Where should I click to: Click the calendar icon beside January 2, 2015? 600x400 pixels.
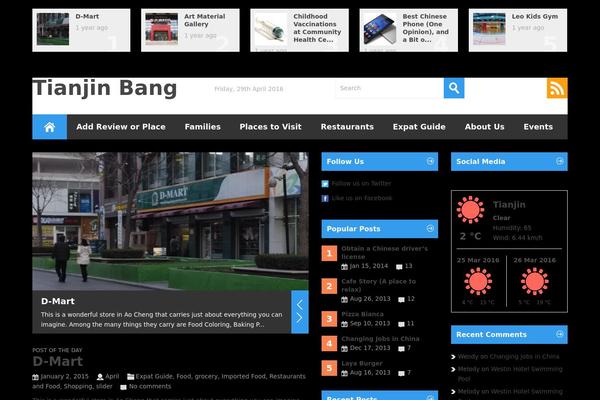click(x=36, y=377)
